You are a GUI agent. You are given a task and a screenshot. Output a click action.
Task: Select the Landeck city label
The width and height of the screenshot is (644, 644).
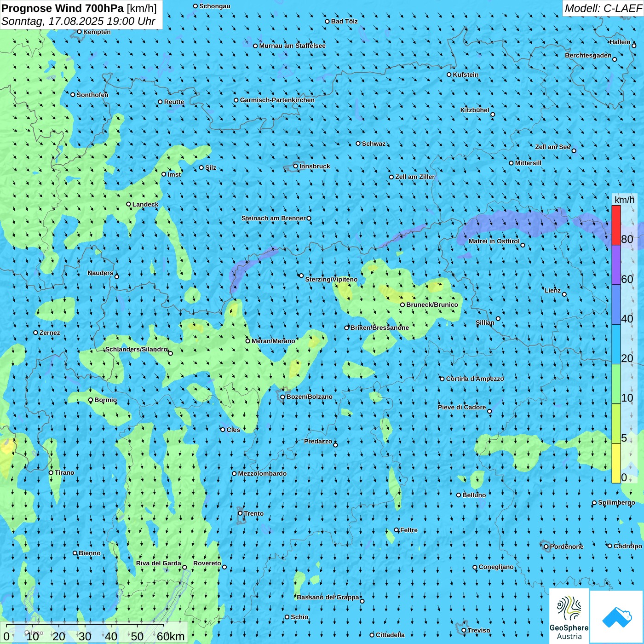(145, 204)
